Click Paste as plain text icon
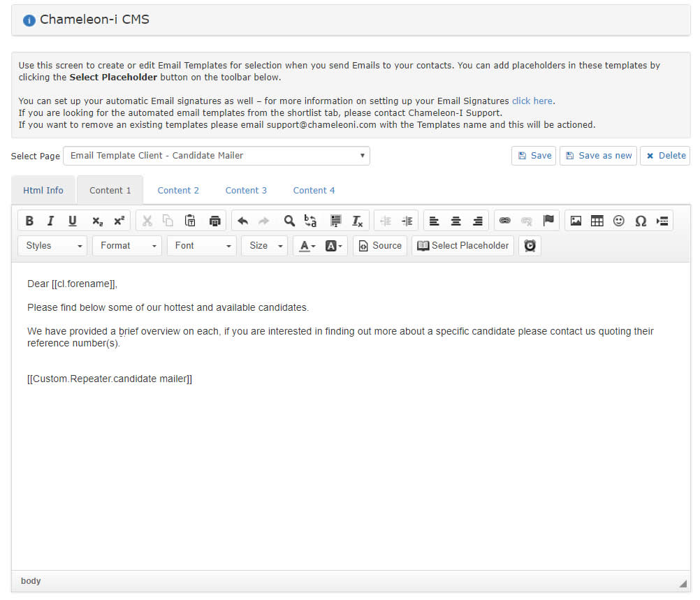This screenshot has width=700, height=600. [x=190, y=221]
